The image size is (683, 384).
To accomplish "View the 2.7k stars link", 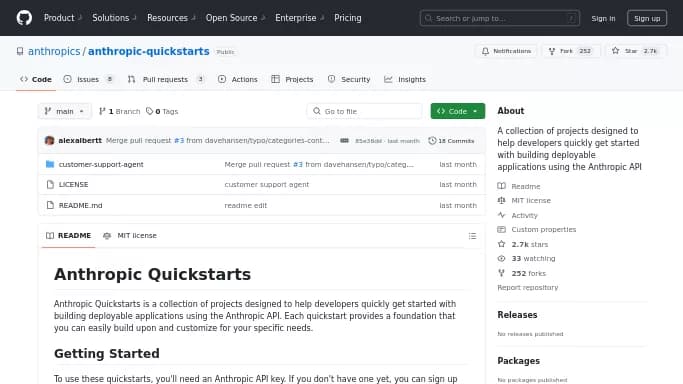I will click(530, 244).
